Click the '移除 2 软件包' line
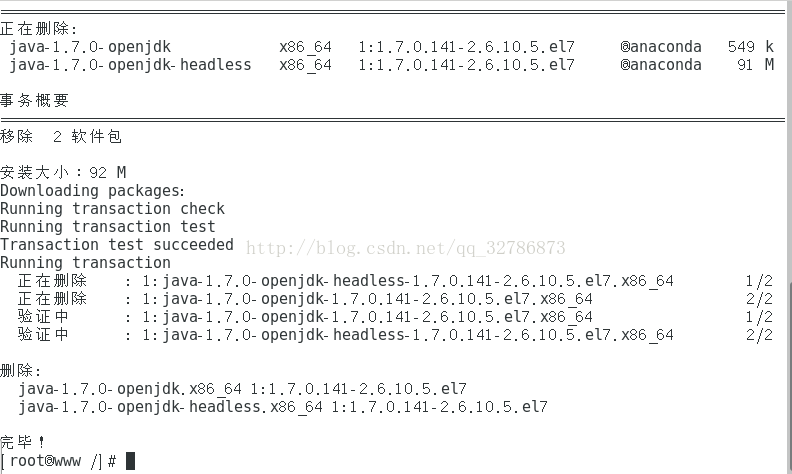This screenshot has width=792, height=474. point(61,137)
